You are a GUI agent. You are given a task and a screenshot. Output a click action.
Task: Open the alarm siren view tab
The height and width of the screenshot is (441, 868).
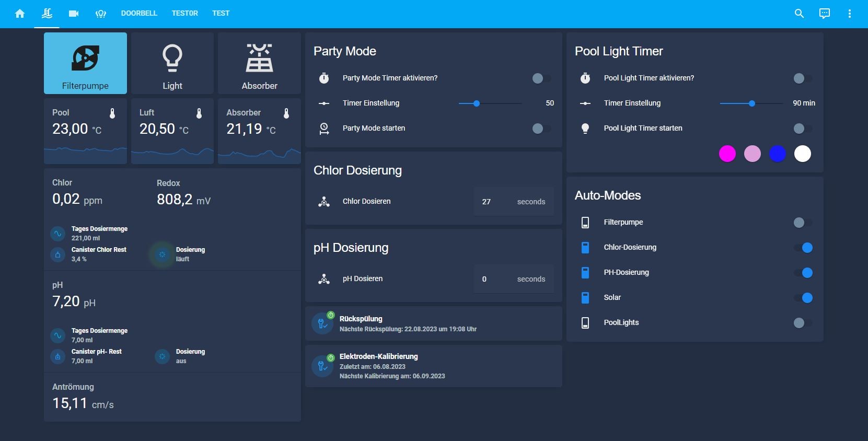(101, 14)
